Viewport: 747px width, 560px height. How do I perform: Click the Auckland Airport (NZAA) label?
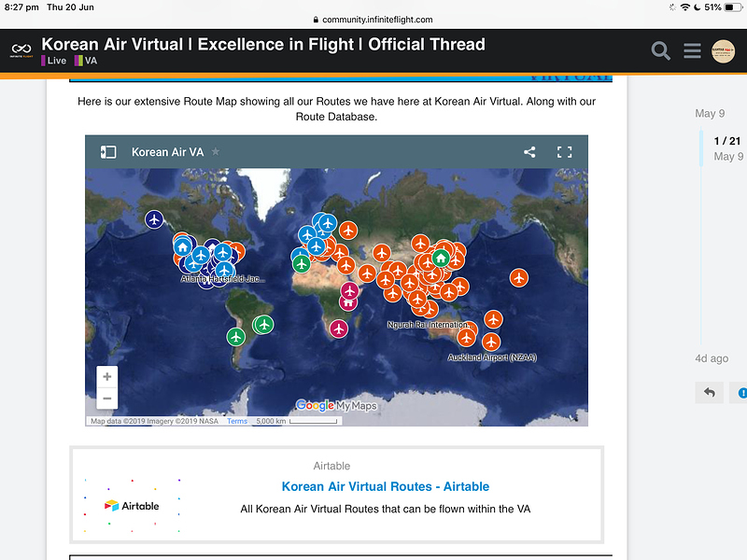click(x=492, y=357)
